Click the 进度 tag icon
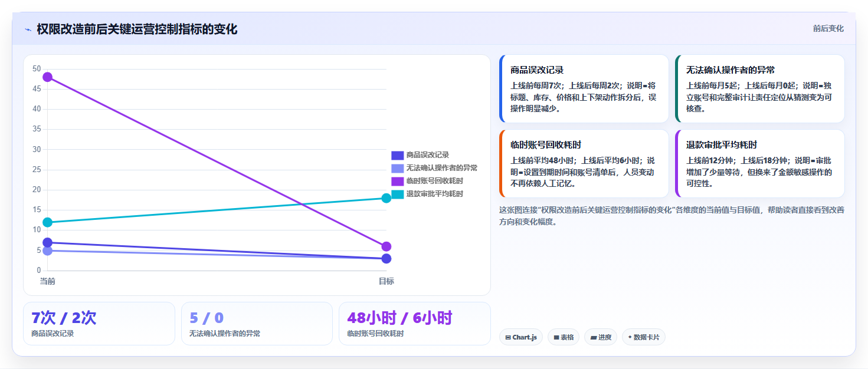Viewport: 868px width, 369px height. 594,338
